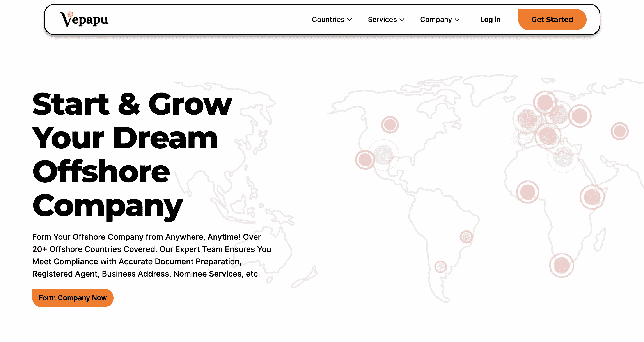Viewport: 644px width, 342px height.
Task: Click the Log in link
Action: (490, 20)
